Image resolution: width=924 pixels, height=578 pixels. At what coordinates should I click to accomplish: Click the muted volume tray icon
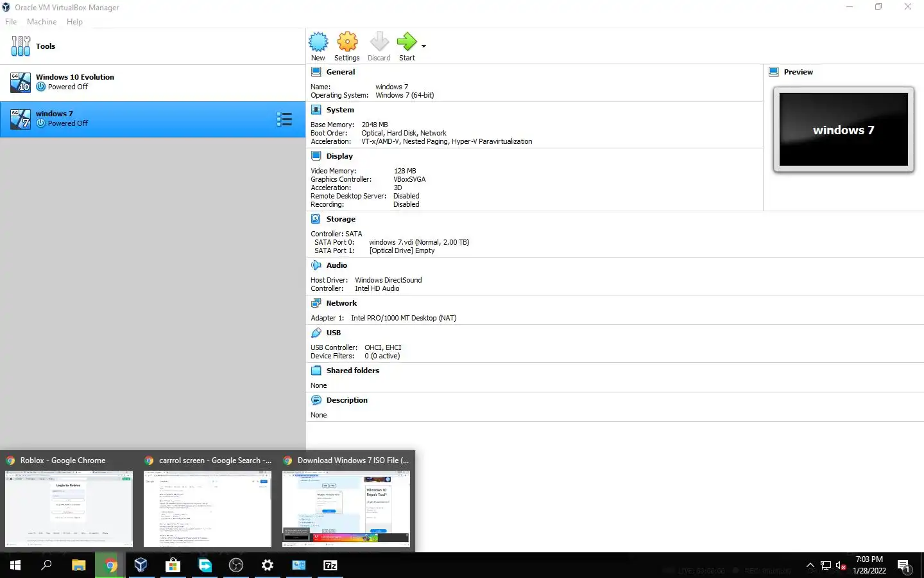click(x=841, y=566)
